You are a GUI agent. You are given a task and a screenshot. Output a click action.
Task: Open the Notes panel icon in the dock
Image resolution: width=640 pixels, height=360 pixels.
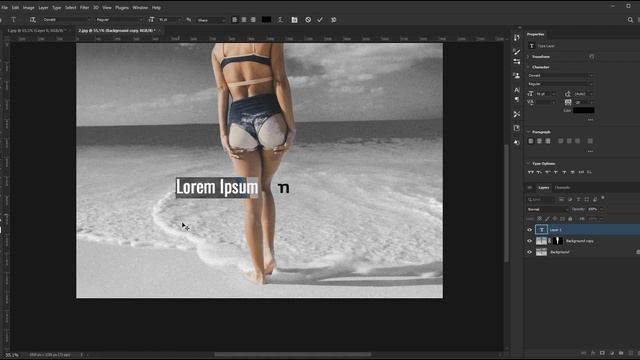point(517,128)
